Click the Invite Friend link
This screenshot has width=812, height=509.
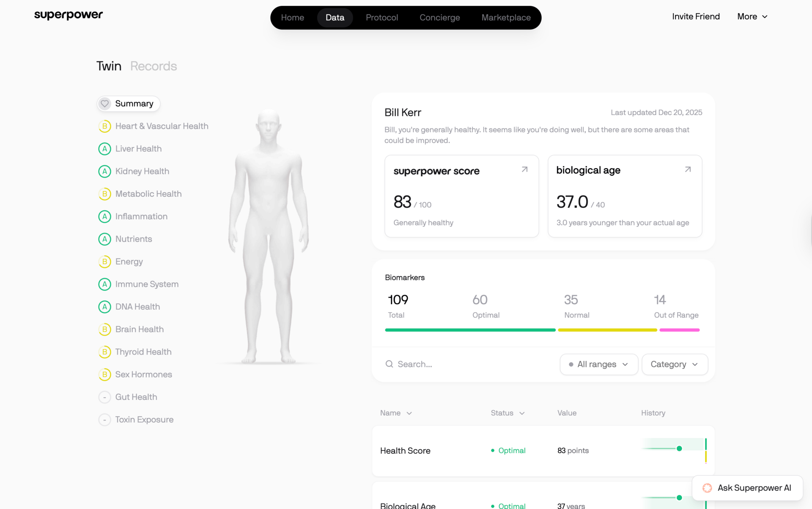pyautogui.click(x=696, y=17)
